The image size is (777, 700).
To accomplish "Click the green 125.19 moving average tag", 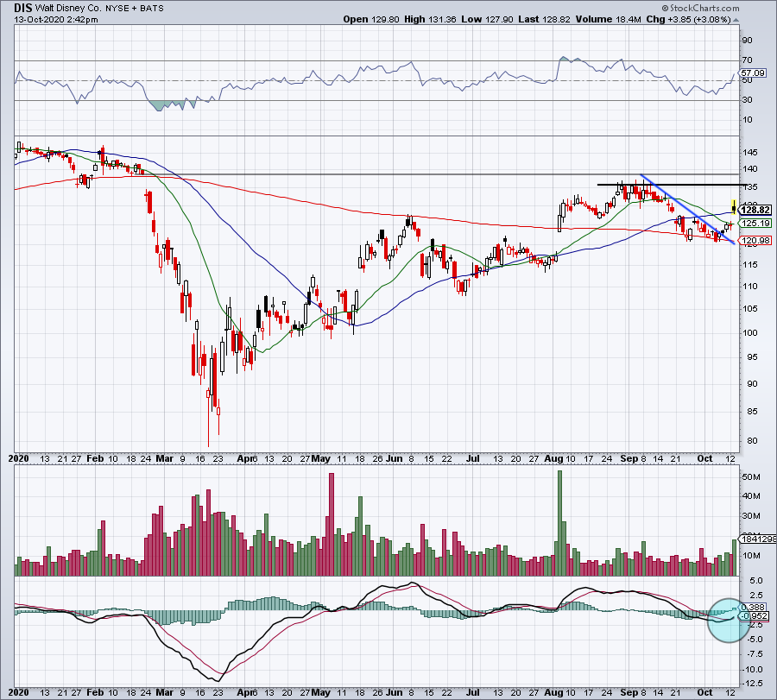I will [x=755, y=224].
